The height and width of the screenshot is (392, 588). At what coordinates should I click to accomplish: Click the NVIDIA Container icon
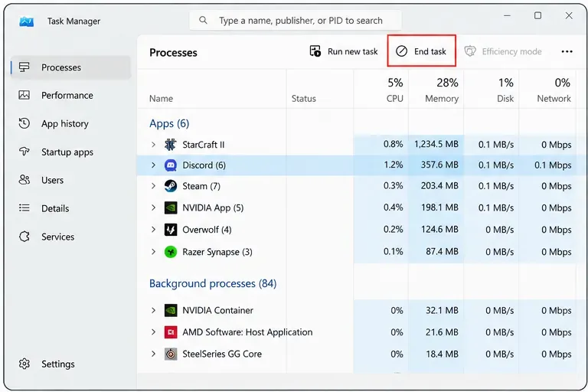171,310
